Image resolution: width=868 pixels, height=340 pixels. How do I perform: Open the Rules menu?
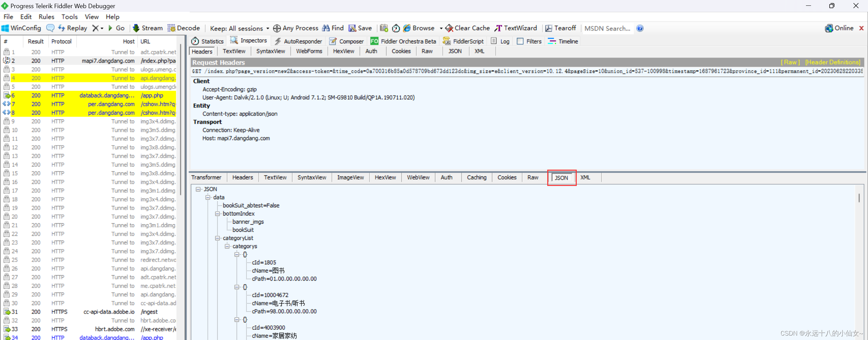(x=46, y=17)
